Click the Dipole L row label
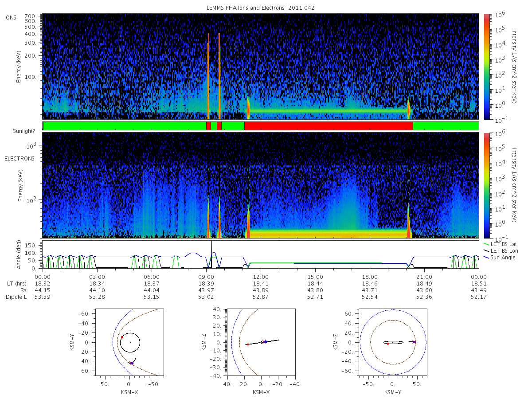 (16, 297)
